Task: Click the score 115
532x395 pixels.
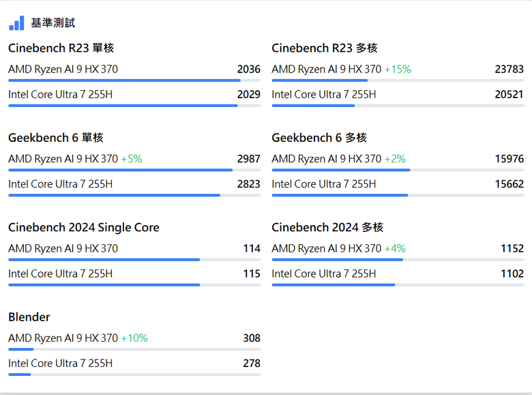Action: click(x=252, y=274)
